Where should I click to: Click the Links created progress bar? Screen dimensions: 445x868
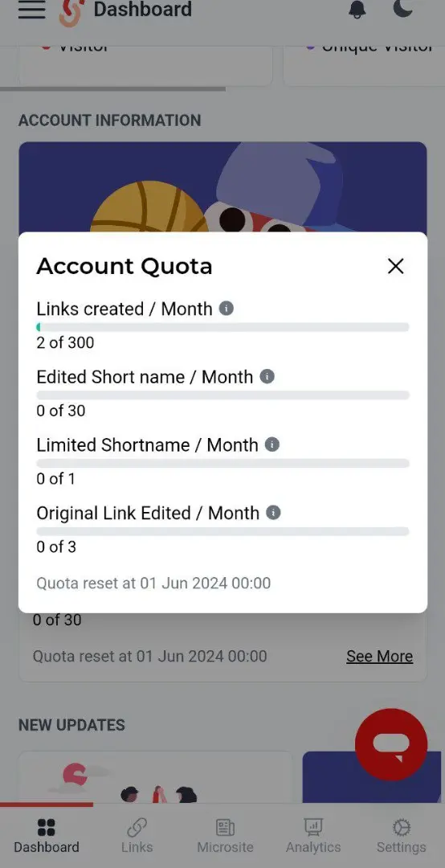222,327
